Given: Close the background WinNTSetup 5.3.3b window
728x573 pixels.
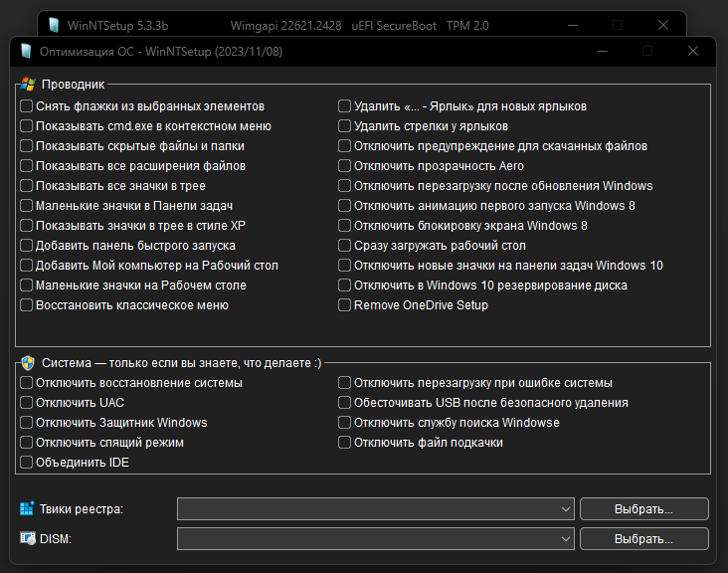Looking at the screenshot, I should (x=663, y=25).
